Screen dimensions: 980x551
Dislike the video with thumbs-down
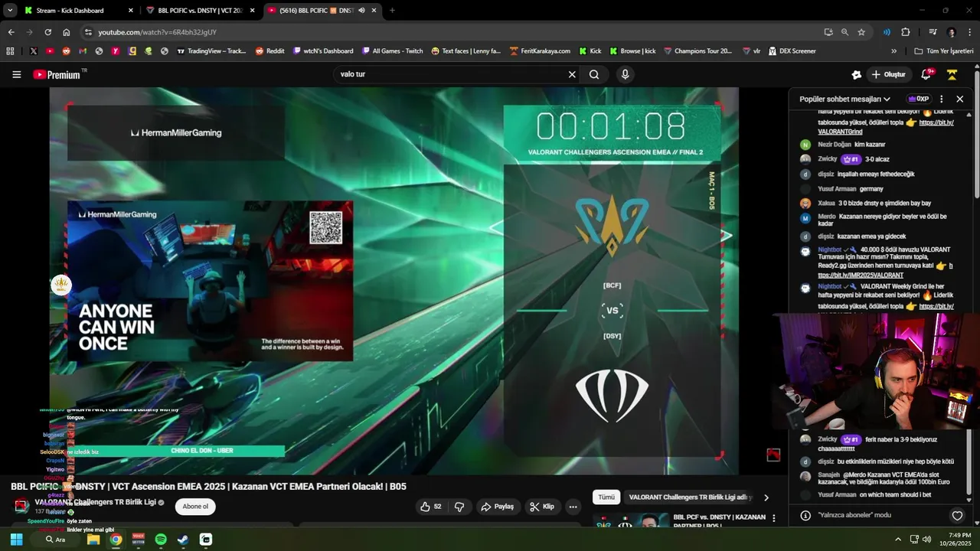459,507
